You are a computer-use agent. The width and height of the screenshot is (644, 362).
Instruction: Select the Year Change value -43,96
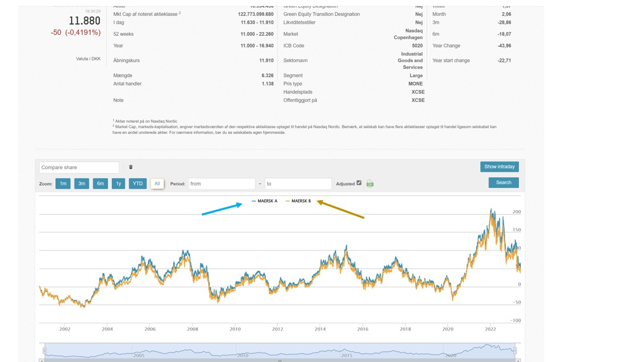click(x=504, y=46)
